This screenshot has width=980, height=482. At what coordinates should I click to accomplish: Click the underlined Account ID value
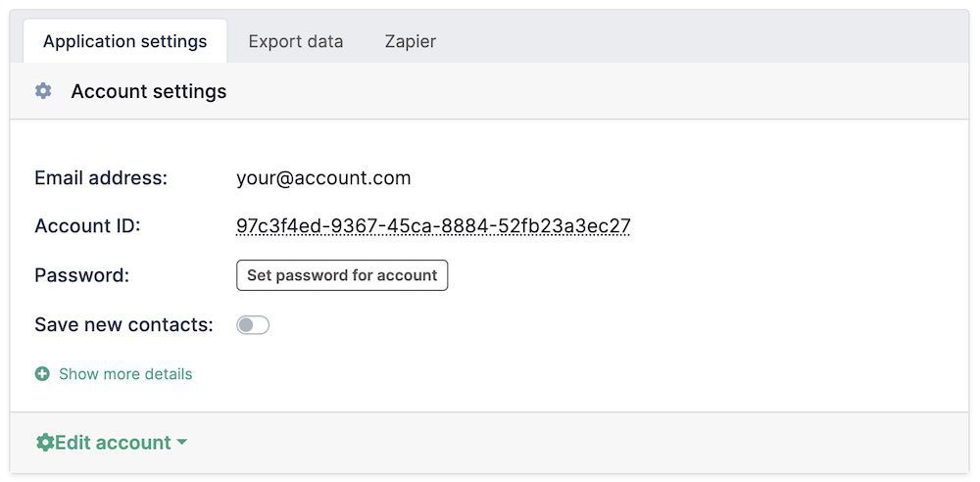pos(433,226)
